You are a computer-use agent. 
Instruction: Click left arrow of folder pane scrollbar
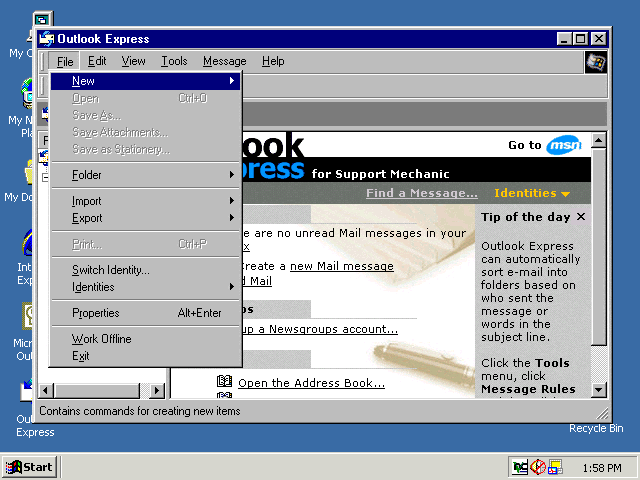click(x=46, y=391)
